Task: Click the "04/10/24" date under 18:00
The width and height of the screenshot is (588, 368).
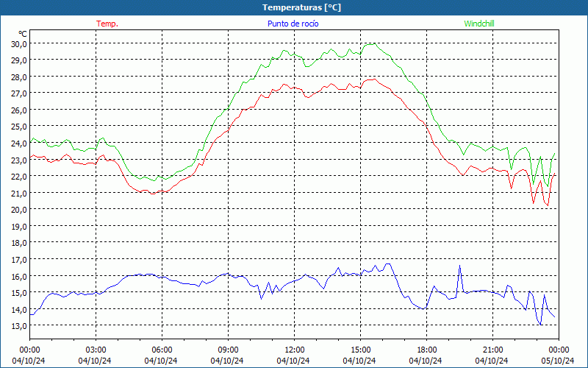Action: point(426,361)
